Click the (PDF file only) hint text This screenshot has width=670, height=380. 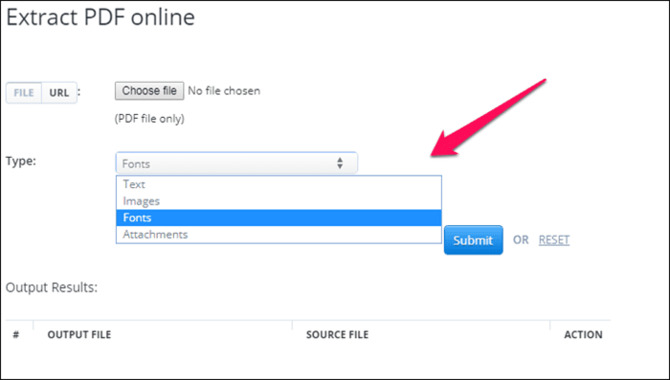click(x=150, y=118)
